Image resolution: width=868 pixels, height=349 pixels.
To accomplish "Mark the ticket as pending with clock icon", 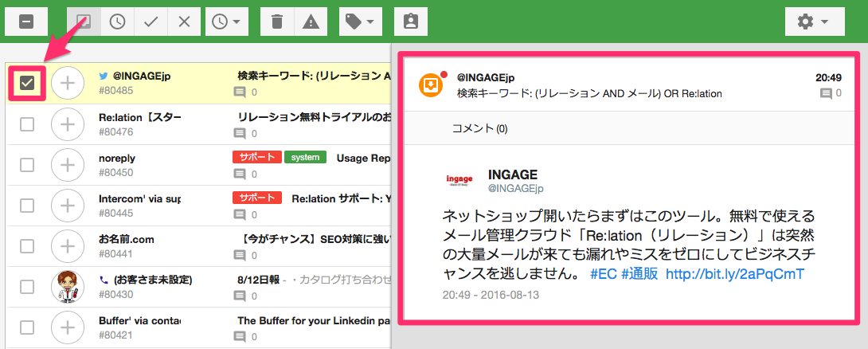I will [x=117, y=22].
